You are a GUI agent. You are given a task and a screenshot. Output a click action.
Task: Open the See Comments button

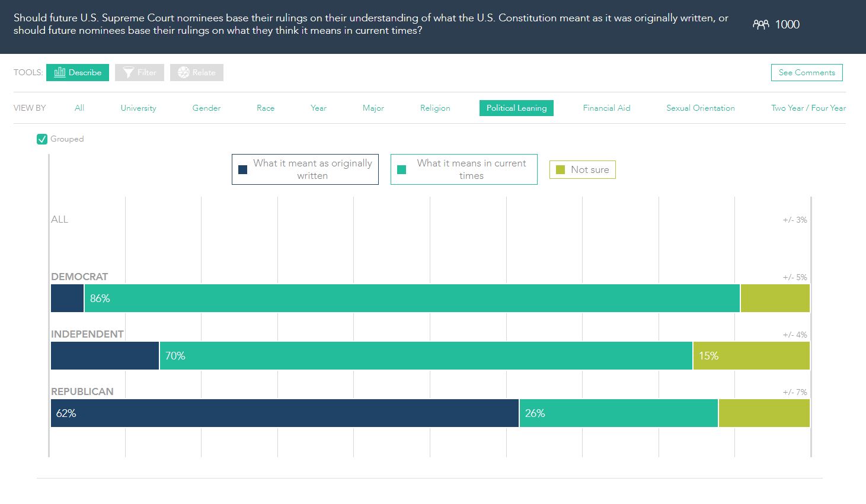point(806,72)
